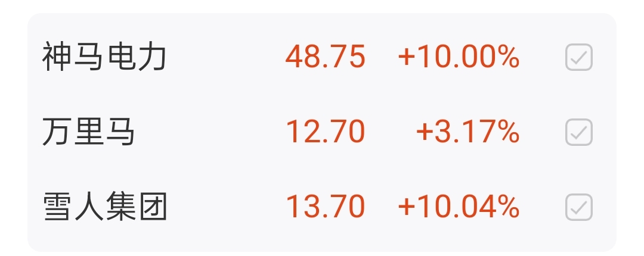Tick the checkmark icon in the top row
644x256 pixels.
point(578,58)
